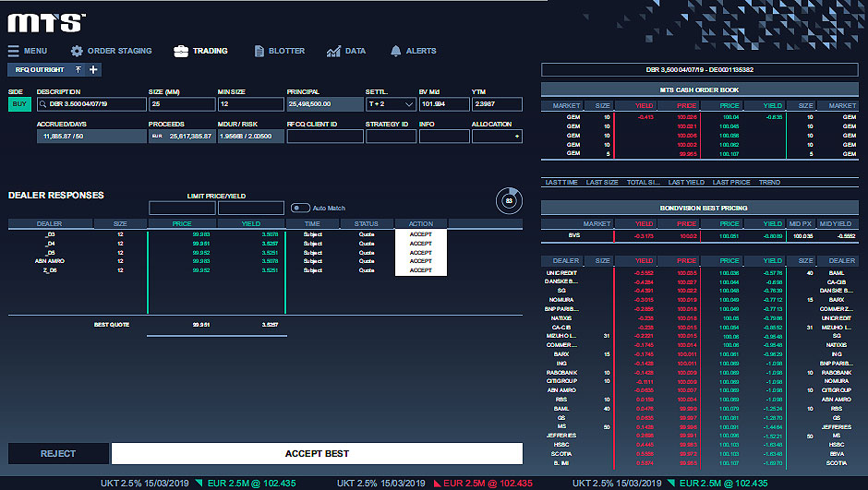The width and height of the screenshot is (868, 490).
Task: Click the pin-to-top arrow beside RFQ Outright
Action: pos(78,70)
